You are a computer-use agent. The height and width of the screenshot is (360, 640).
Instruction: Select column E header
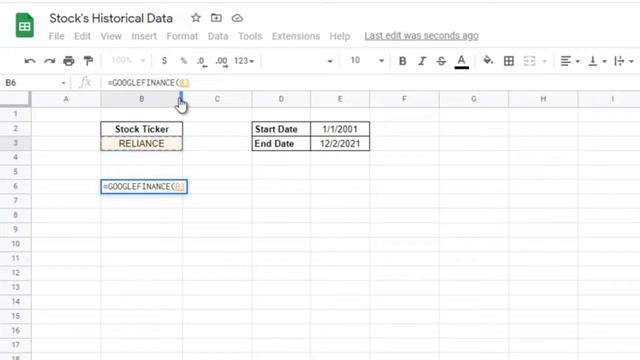pyautogui.click(x=340, y=99)
